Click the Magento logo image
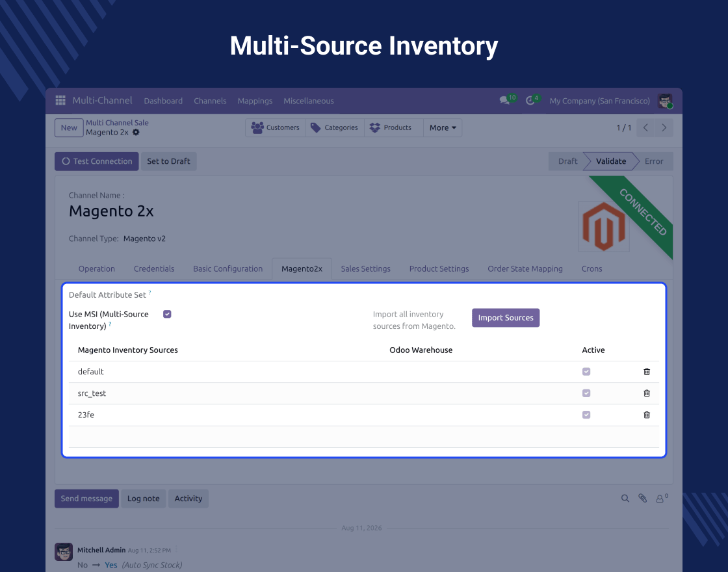The width and height of the screenshot is (728, 572). click(604, 226)
